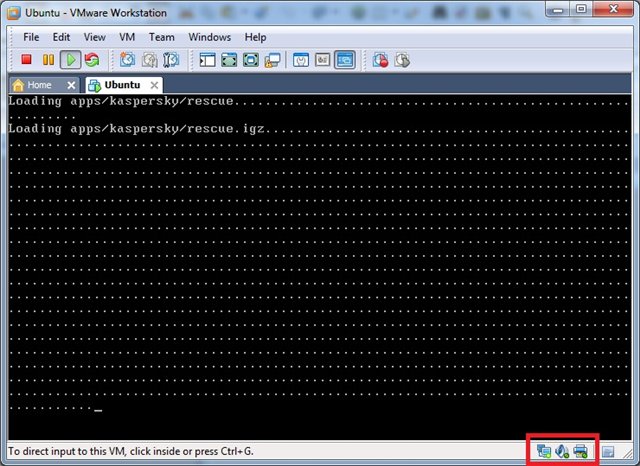This screenshot has height=466, width=640.
Task: Click the message log status bar icon
Action: coord(608,452)
